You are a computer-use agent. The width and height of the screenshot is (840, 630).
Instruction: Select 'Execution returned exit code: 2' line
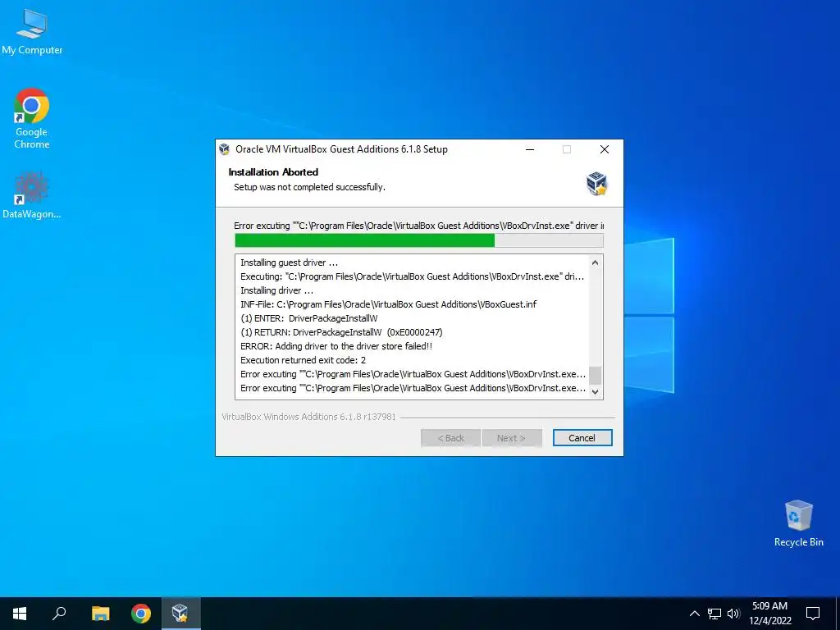[x=304, y=360]
